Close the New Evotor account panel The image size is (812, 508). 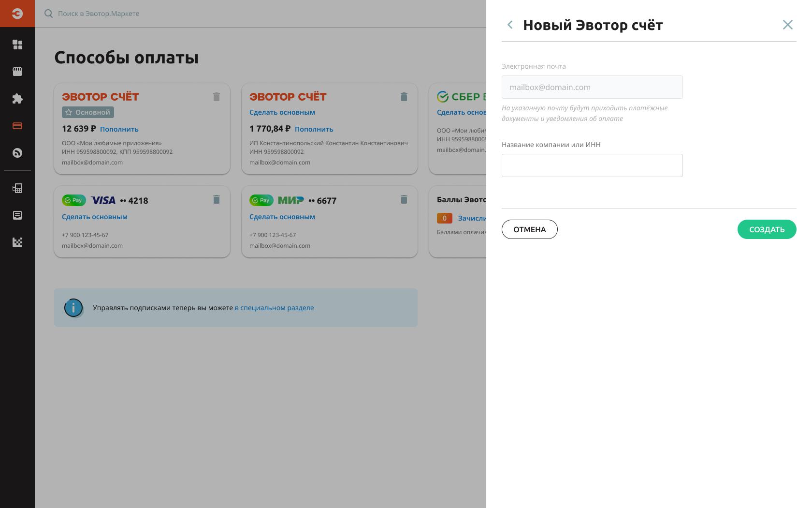coord(788,25)
